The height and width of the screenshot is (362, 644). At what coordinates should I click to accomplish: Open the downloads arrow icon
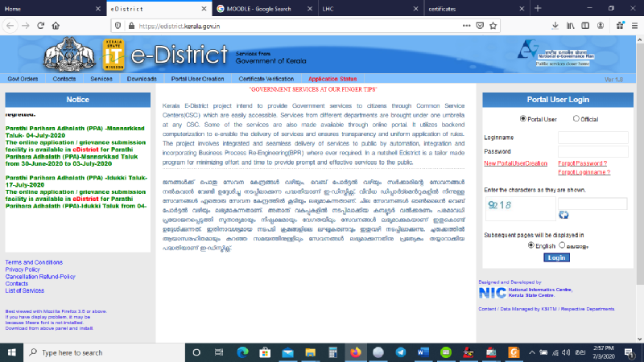pos(555,26)
